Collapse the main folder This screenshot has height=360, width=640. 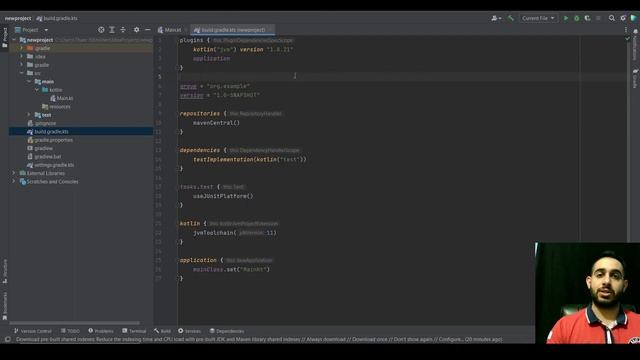[x=29, y=82]
